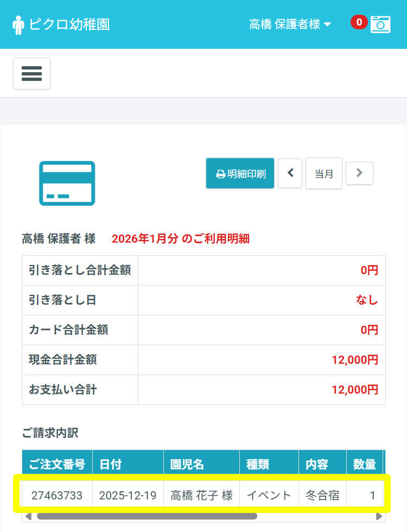Click the scrollbar left arrow
The image size is (407, 532).
pos(28,516)
